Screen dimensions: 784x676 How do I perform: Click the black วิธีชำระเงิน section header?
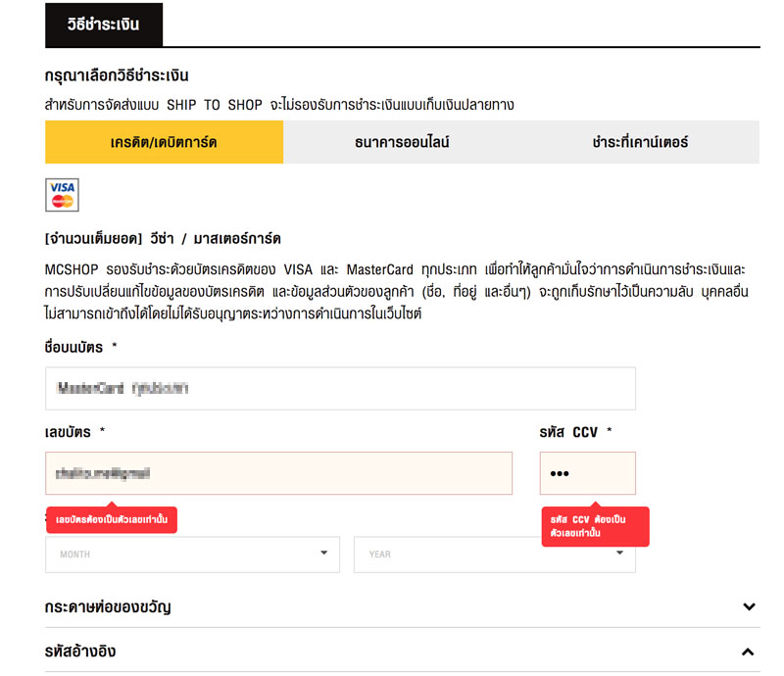104,24
